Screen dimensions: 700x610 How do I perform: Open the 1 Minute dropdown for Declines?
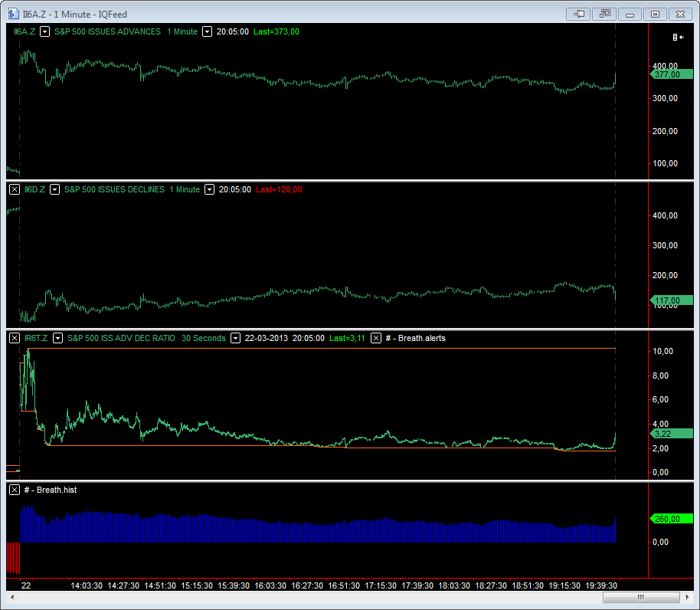(x=209, y=189)
